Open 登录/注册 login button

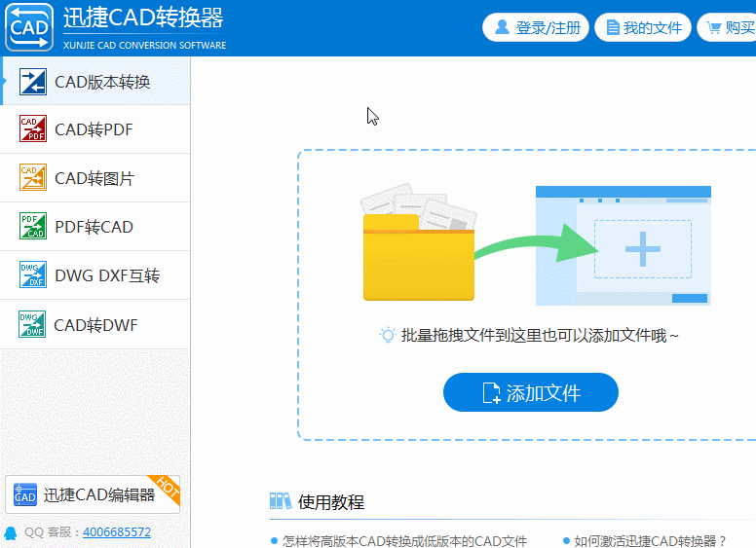pos(536,27)
